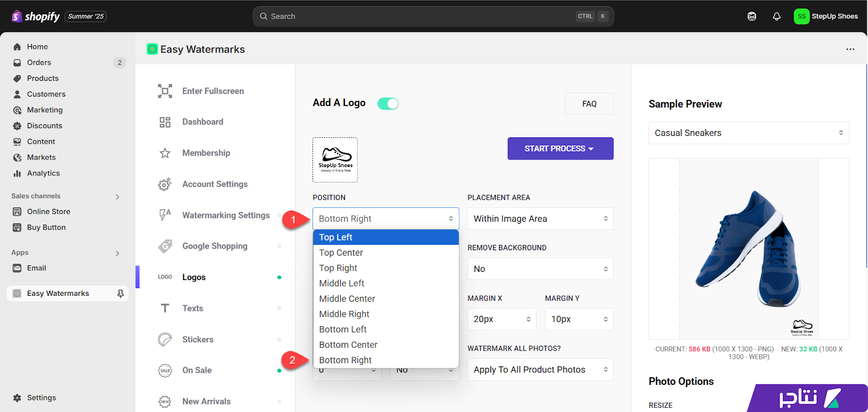
Task: Select Middle Right position option
Action: coord(386,314)
